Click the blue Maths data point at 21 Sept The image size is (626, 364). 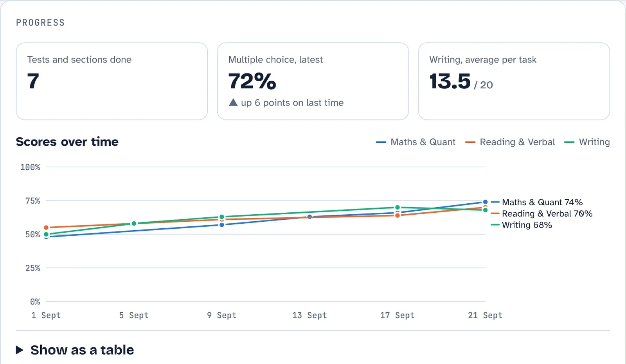pos(485,202)
